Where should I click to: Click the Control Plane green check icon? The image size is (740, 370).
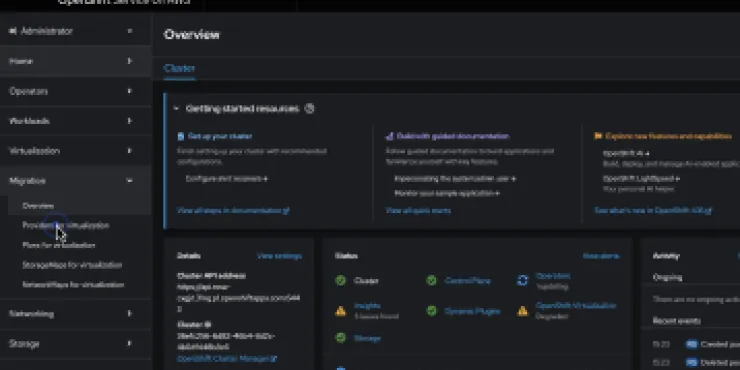[431, 281]
